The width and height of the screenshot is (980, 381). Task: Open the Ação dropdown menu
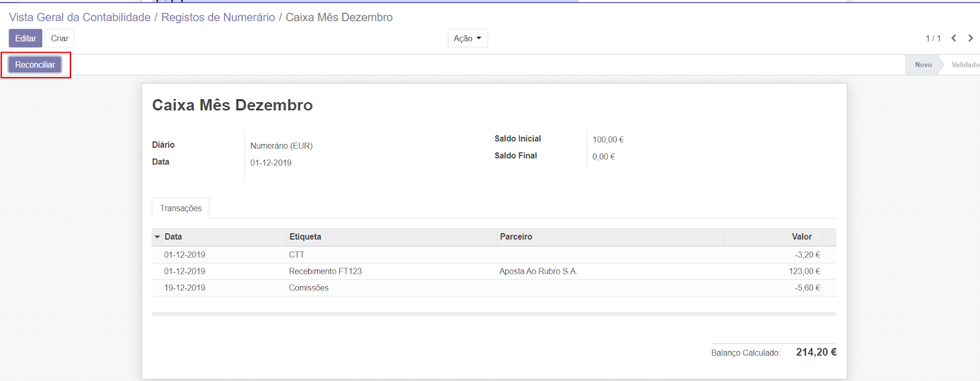click(467, 39)
